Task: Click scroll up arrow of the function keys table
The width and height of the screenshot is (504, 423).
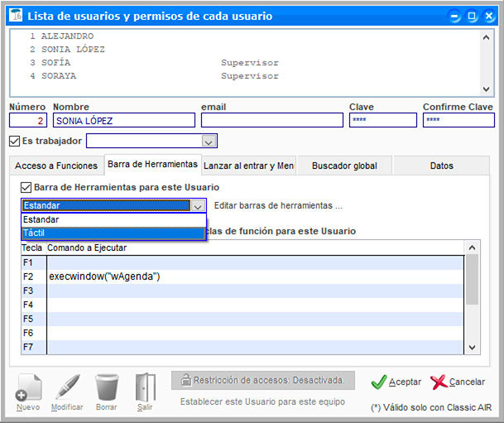Action: tap(472, 248)
